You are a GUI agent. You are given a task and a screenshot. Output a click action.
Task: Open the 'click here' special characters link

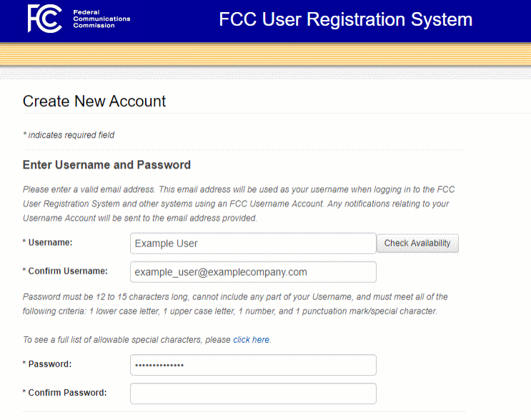[x=252, y=340]
